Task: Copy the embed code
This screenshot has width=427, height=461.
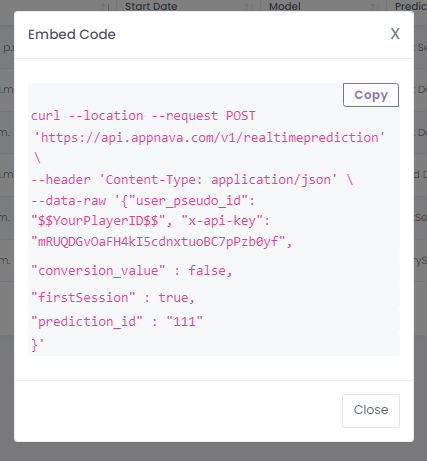Action: [x=371, y=95]
